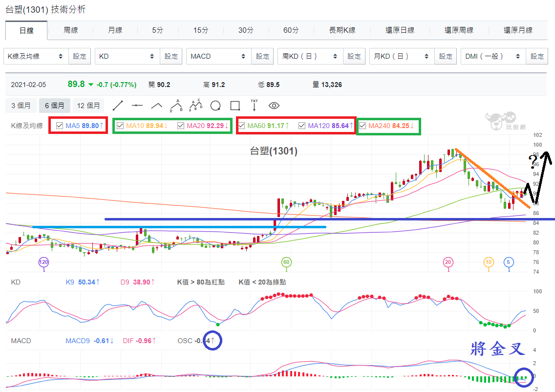Click 設定 next to DMI dropdown
555x392 pixels.
pos(537,56)
